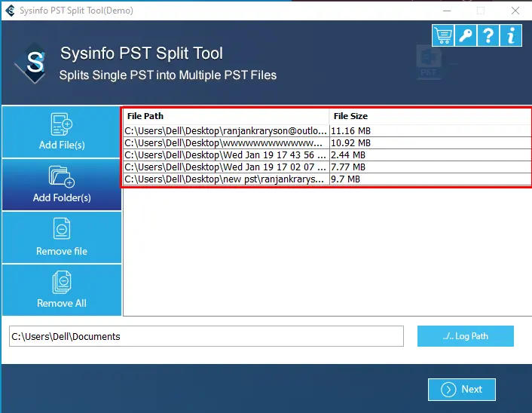This screenshot has height=413, width=532.
Task: Click the Add File(s) button
Action: (x=62, y=132)
